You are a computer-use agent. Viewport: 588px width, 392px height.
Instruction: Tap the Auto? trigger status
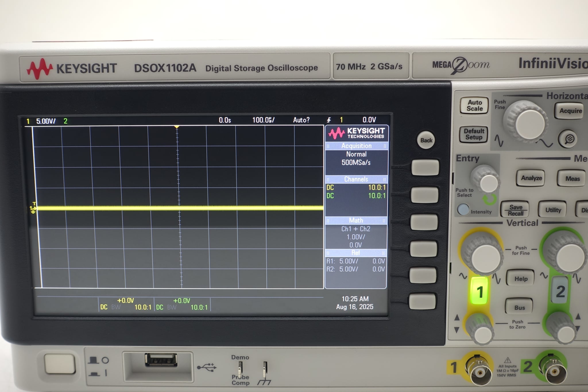(301, 120)
